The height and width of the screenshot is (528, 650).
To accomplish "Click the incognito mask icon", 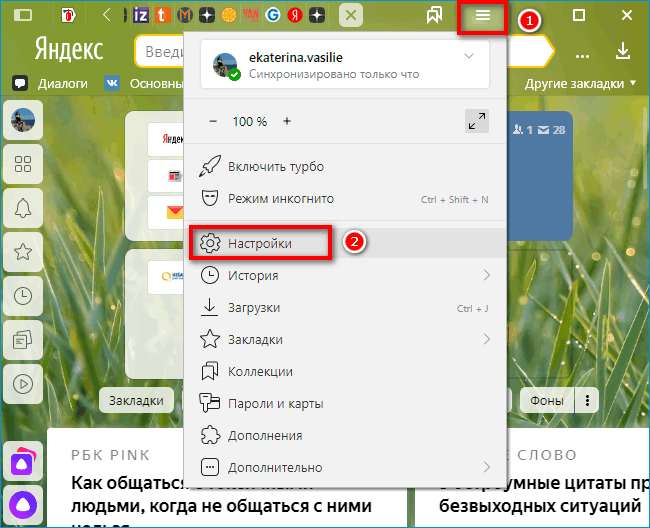I will [210, 198].
